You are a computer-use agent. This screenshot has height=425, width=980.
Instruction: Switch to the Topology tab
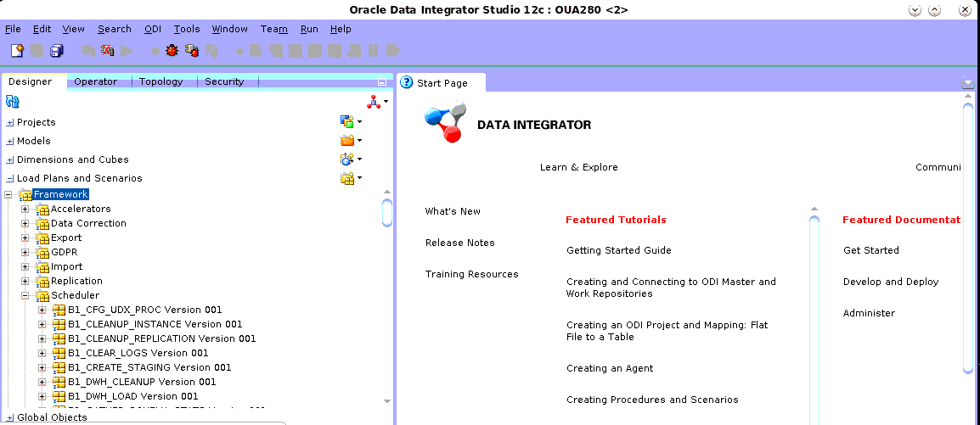[161, 81]
